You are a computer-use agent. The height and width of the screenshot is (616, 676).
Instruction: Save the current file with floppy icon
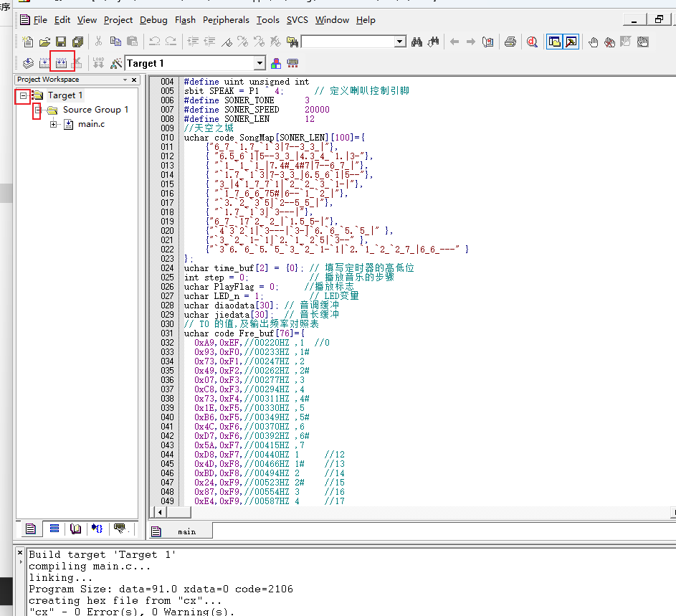(61, 42)
